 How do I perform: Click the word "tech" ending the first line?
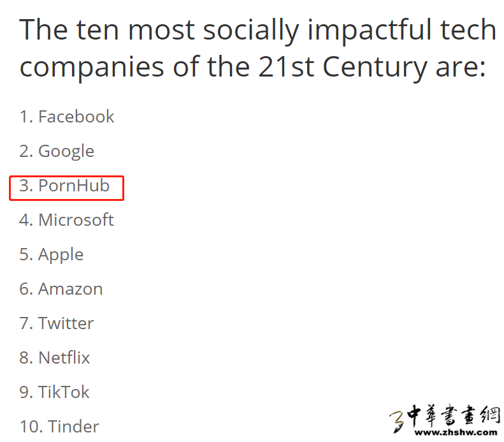pos(472,30)
